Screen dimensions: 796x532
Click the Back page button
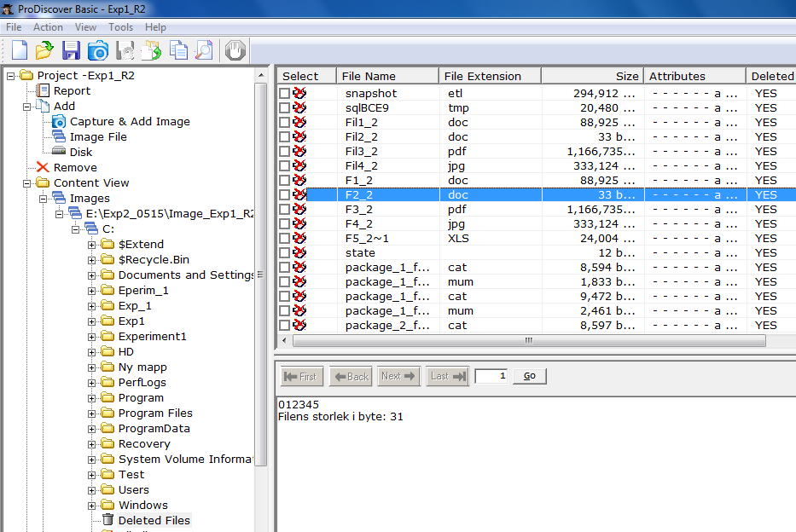pos(351,376)
